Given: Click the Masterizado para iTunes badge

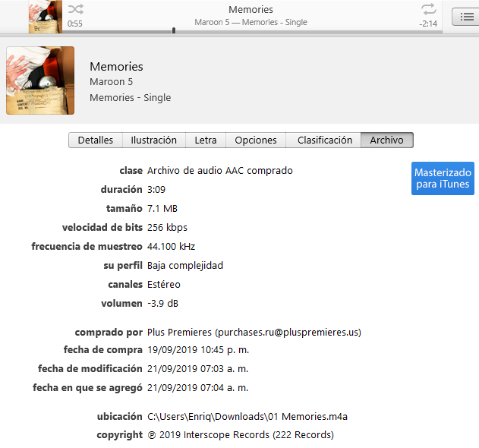Looking at the screenshot, I should [x=443, y=178].
